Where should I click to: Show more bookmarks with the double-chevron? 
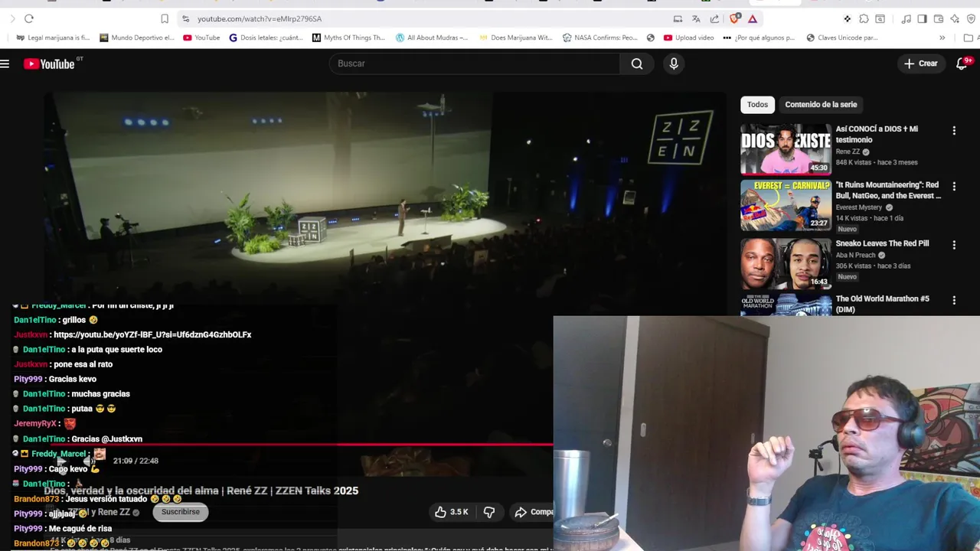[942, 37]
